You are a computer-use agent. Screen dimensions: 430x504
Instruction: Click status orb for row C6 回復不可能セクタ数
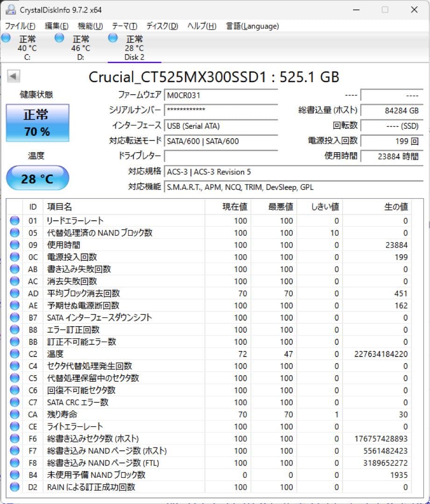pyautogui.click(x=14, y=390)
